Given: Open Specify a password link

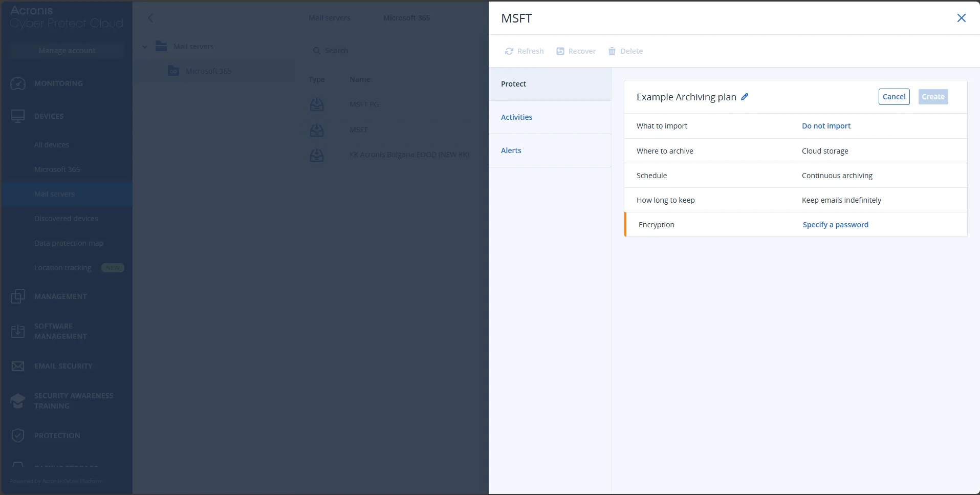Looking at the screenshot, I should pyautogui.click(x=835, y=224).
